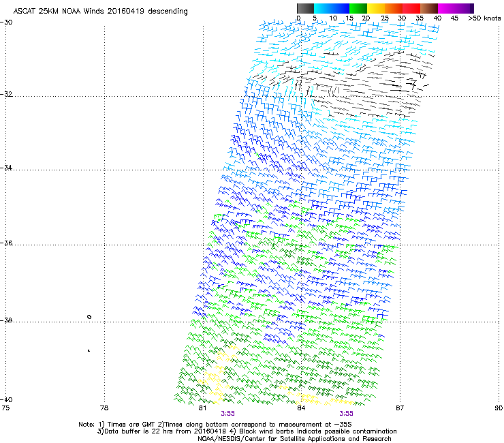Screen dimensions: 504x443
Task: Click the purple '3:55' timestamp nearest longitude 87
Action: click(x=346, y=414)
